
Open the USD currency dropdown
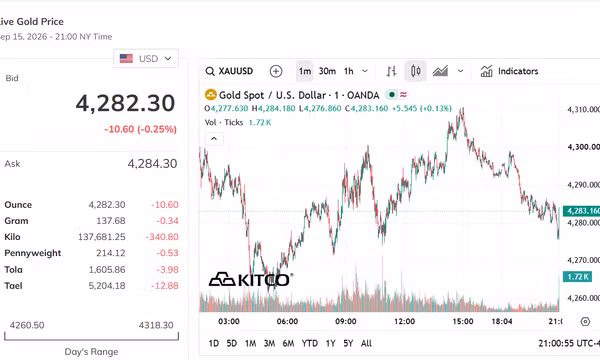point(145,59)
